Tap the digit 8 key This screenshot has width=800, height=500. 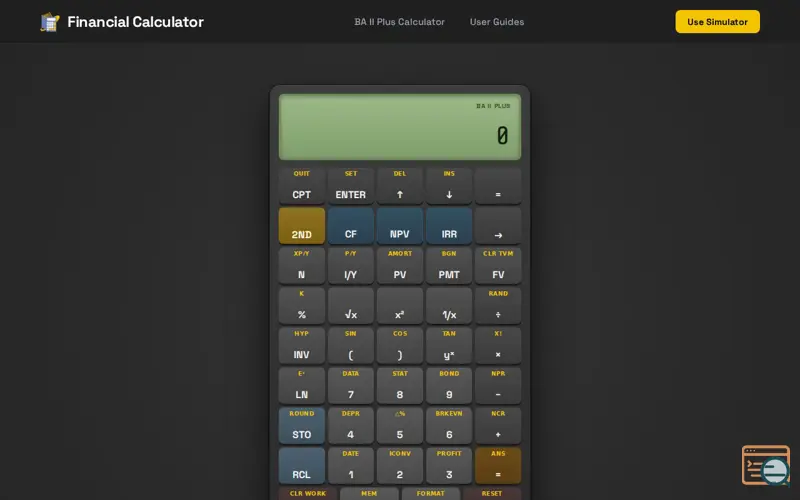(399, 386)
